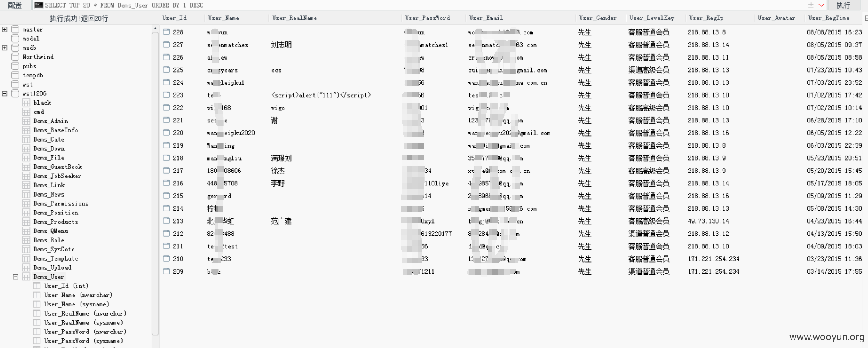Sort by the User_RegIp column header
This screenshot has height=348, width=868.
[706, 18]
